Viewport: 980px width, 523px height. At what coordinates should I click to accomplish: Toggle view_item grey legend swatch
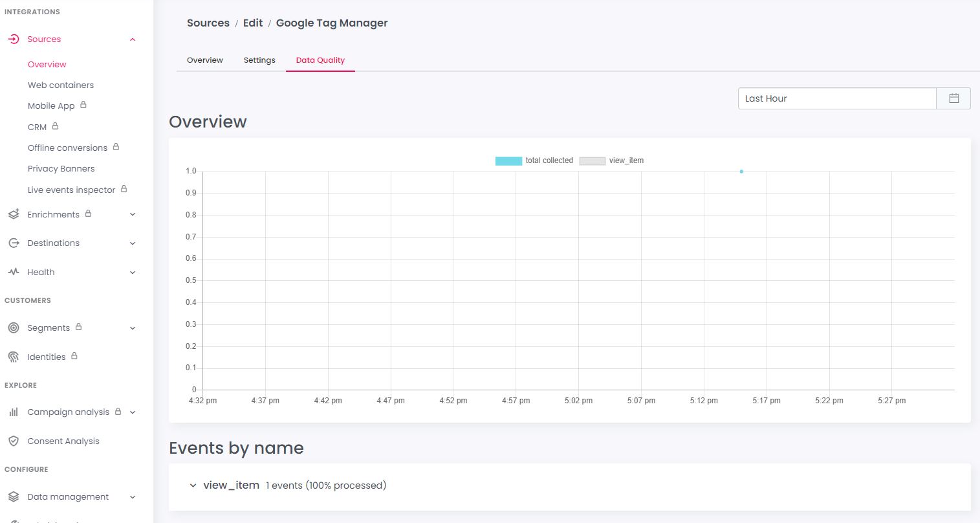(593, 161)
